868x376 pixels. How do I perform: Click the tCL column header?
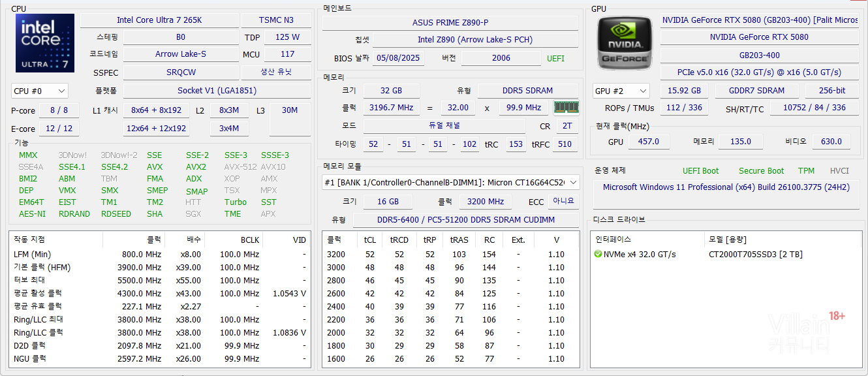coord(369,240)
